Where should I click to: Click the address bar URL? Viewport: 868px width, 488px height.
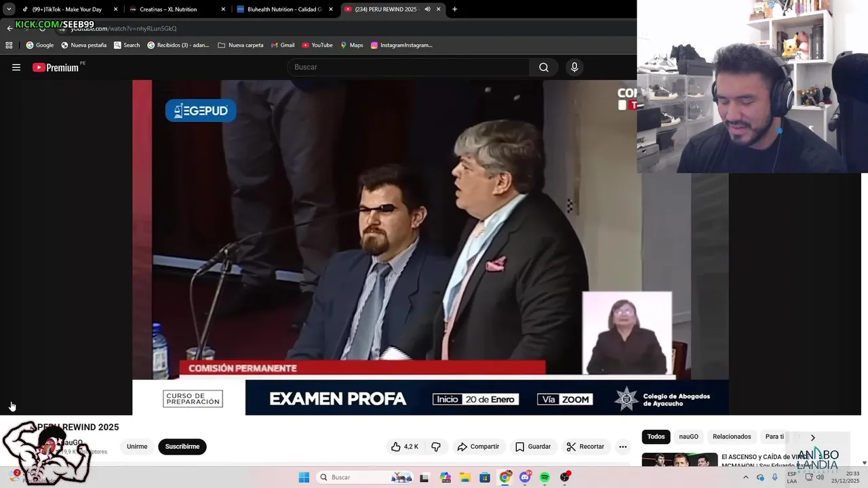click(x=123, y=28)
